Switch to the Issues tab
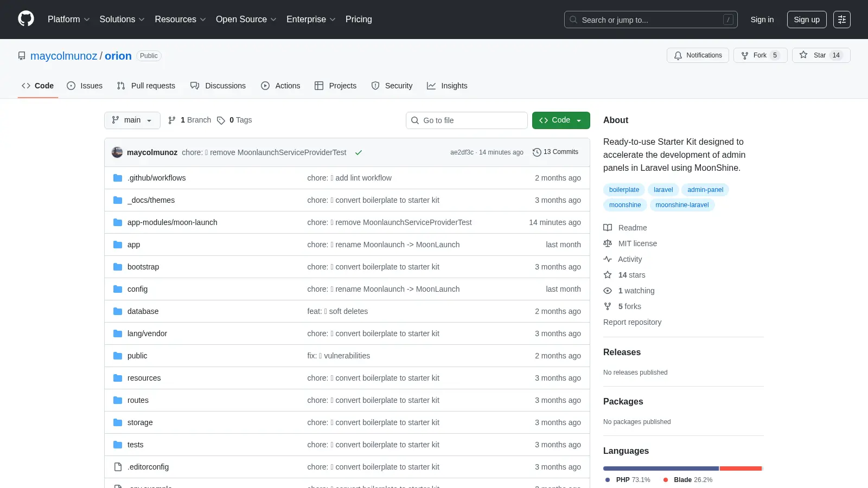 85,86
